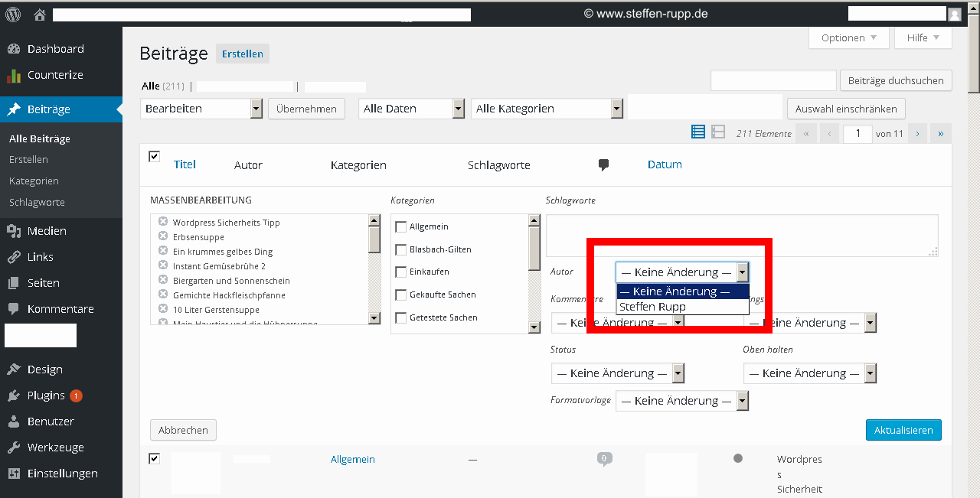Uncheck the first post row checkbox
Viewport: 980px width, 498px height.
pyautogui.click(x=154, y=458)
